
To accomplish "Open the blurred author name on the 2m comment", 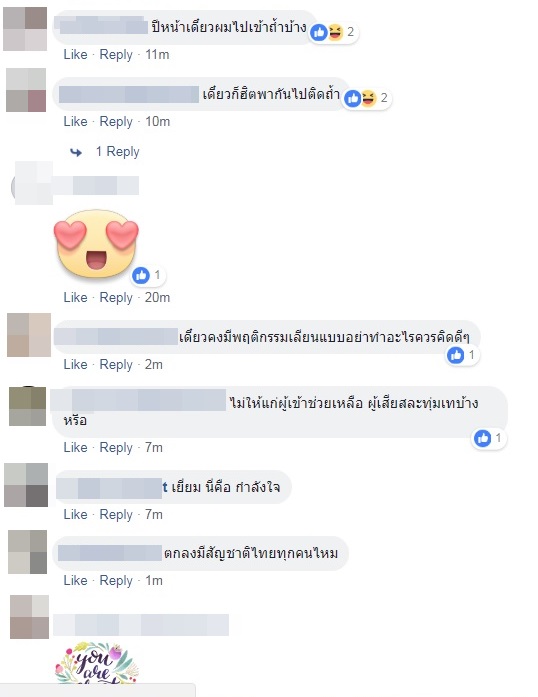I will click(x=116, y=336).
